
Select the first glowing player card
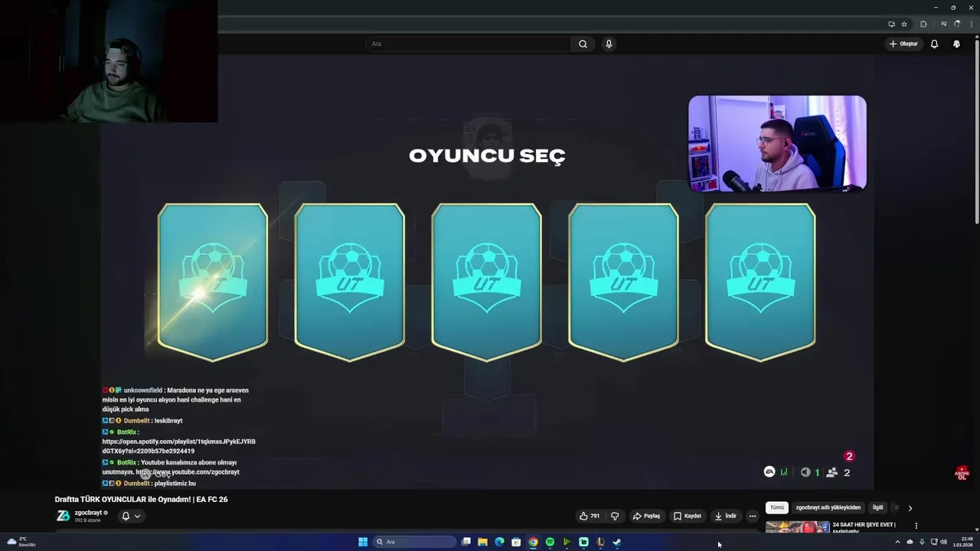(x=213, y=282)
